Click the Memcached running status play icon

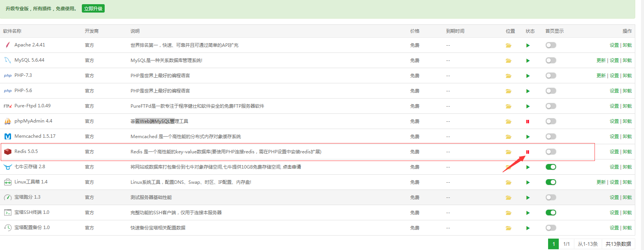pyautogui.click(x=528, y=137)
